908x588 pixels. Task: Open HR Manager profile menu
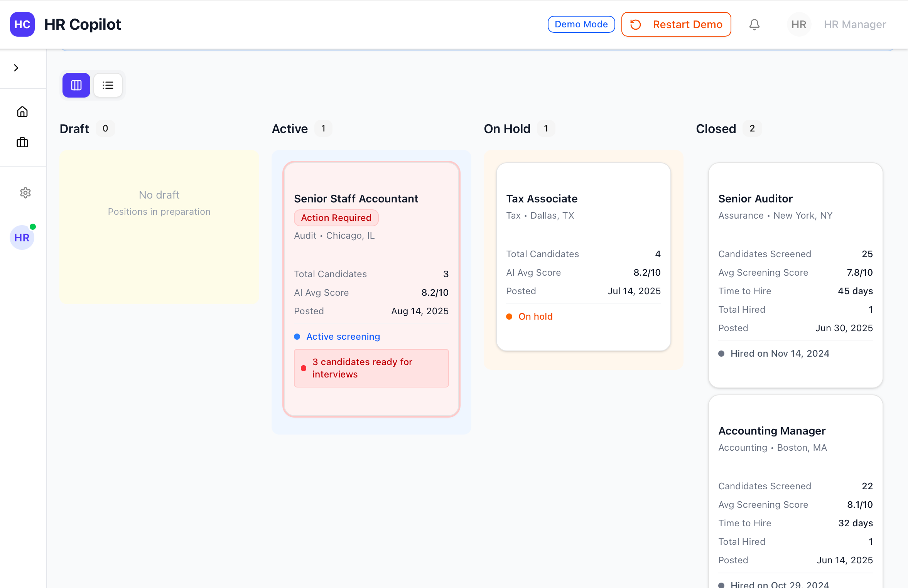855,24
